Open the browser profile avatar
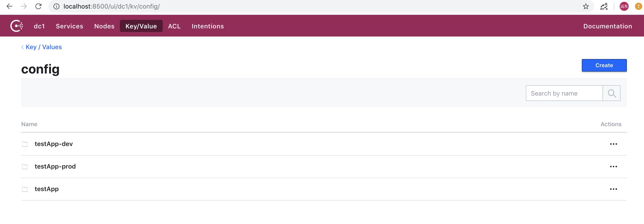This screenshot has width=644, height=224. point(624,6)
